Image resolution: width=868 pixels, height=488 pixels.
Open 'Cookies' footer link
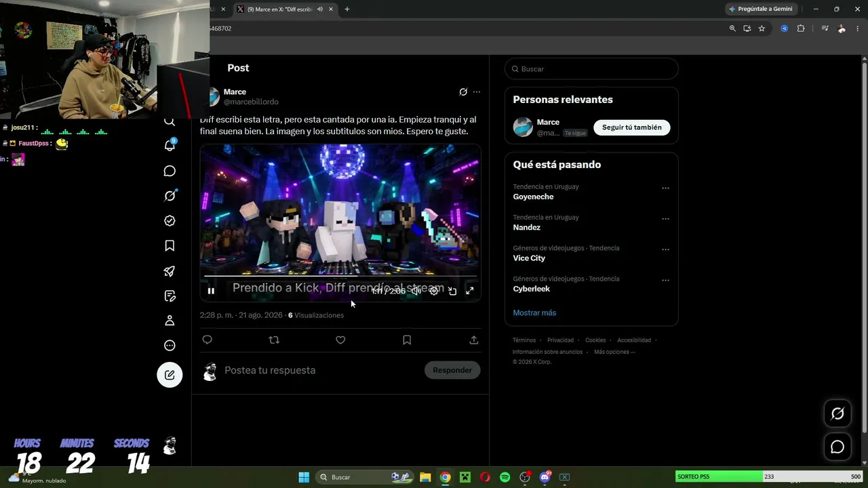(x=595, y=340)
